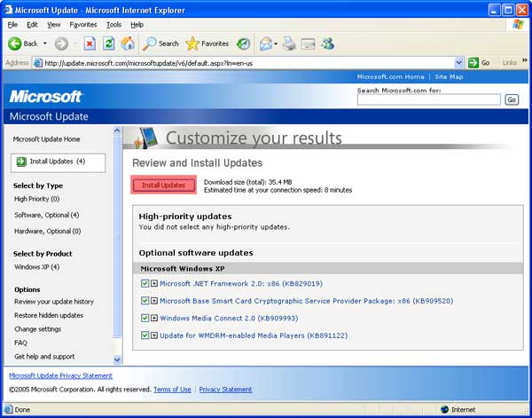This screenshot has width=532, height=418.
Task: Click the Discuss icon in toolbar
Action: coord(308,43)
